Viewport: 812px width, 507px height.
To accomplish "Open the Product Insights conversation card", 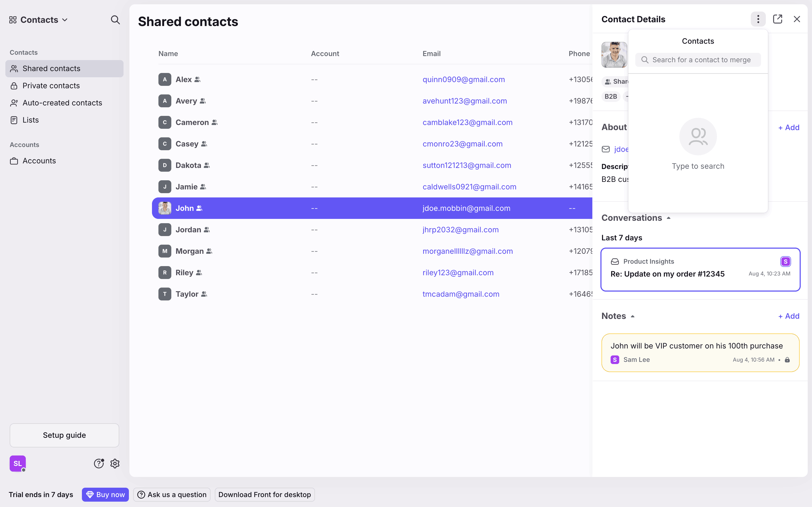I will click(700, 270).
